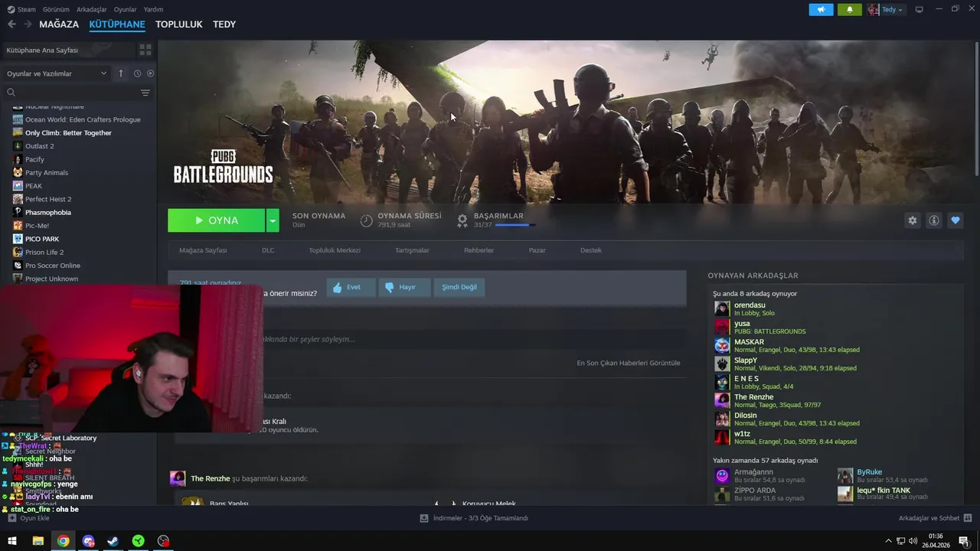980x551 pixels.
Task: Go forward with the right arrow
Action: pos(28,24)
